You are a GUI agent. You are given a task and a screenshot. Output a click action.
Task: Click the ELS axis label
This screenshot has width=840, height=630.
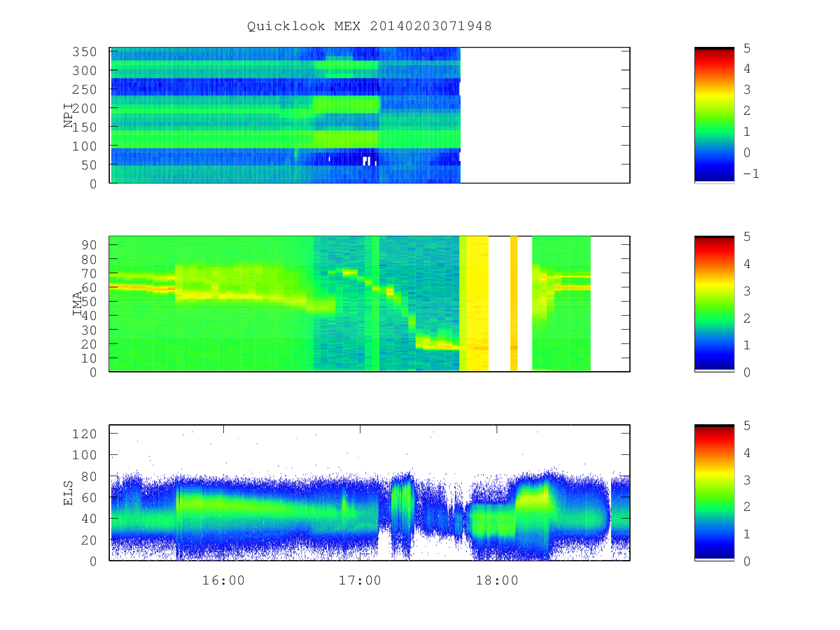69,493
